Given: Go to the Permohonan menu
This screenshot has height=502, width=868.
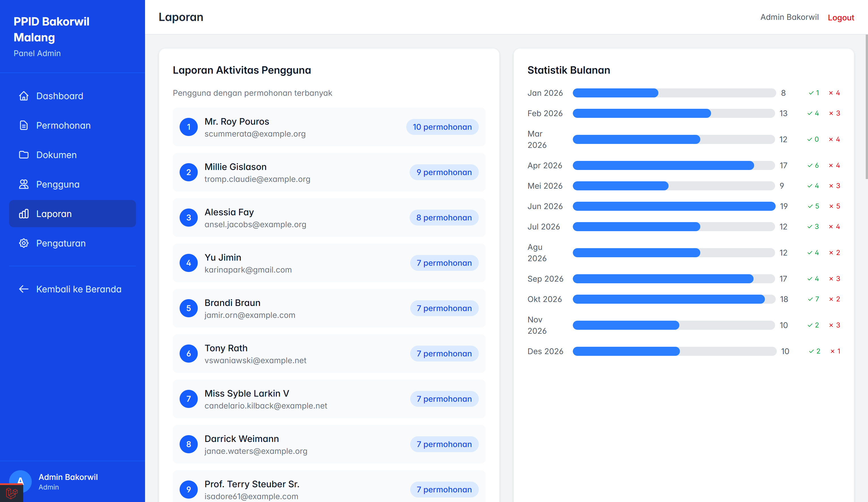Looking at the screenshot, I should click(x=72, y=125).
